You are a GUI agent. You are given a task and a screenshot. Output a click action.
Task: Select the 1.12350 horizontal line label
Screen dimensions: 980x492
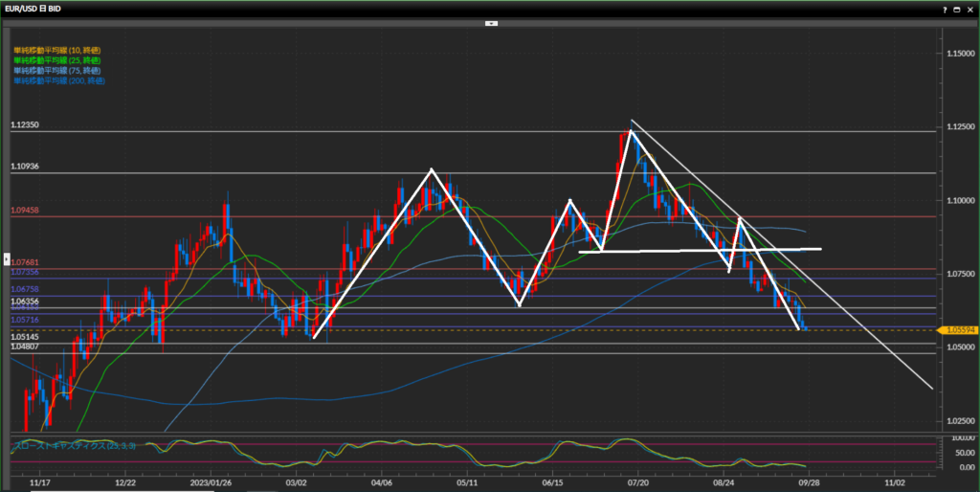point(25,125)
